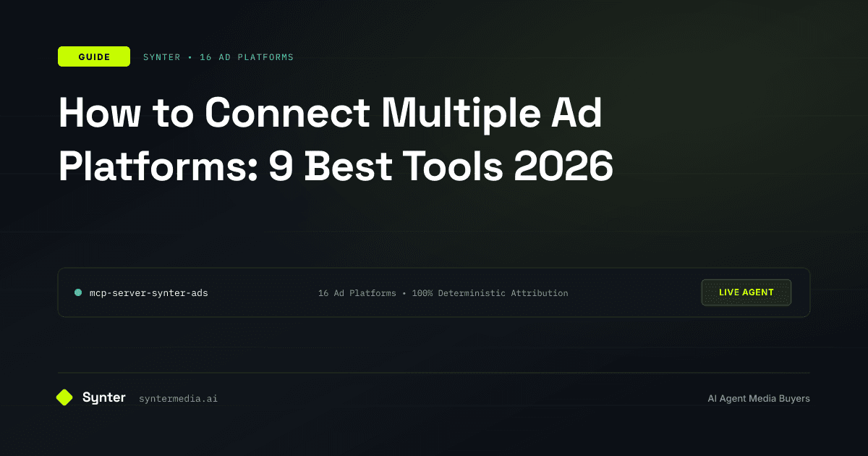Open the syntermedia.ai link
The image size is (868, 456).
point(178,398)
